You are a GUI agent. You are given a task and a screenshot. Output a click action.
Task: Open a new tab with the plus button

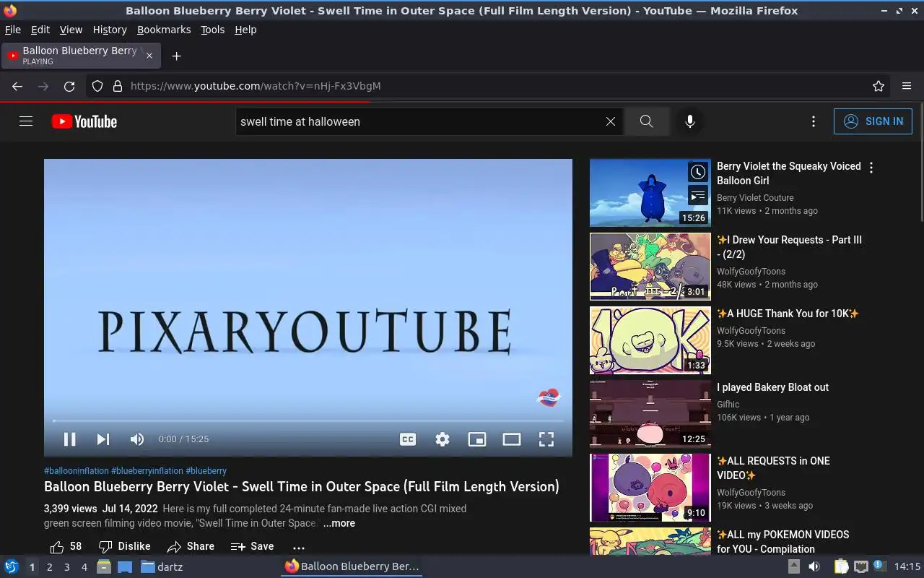coord(176,56)
